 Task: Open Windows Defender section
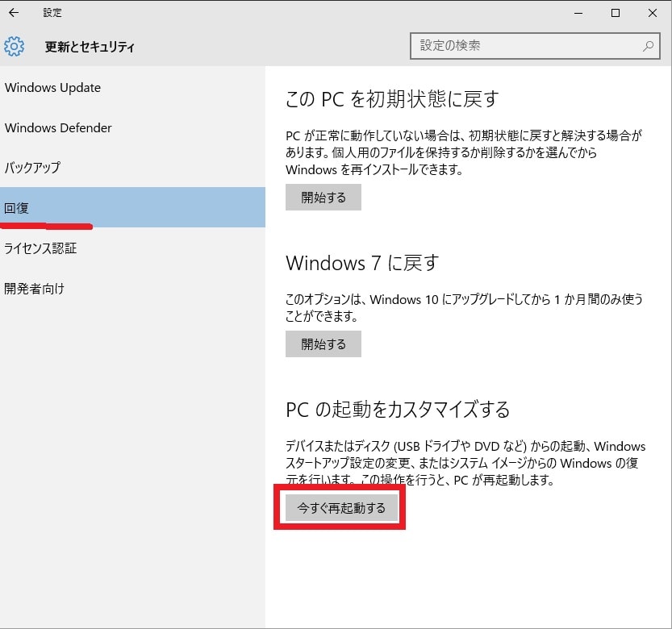pos(132,127)
